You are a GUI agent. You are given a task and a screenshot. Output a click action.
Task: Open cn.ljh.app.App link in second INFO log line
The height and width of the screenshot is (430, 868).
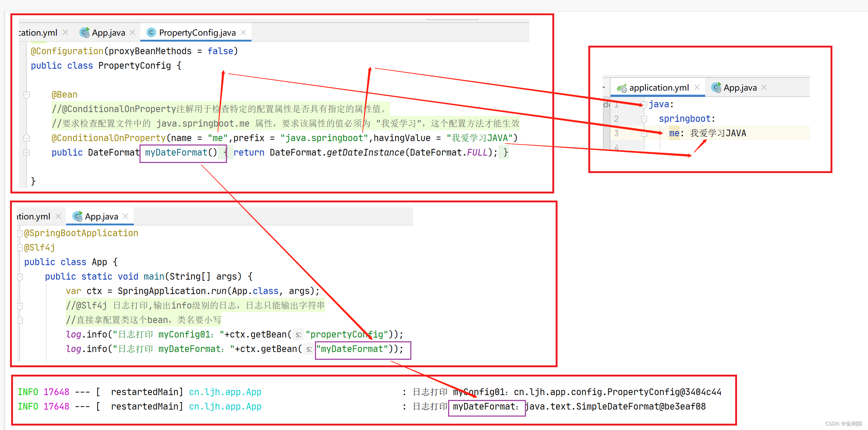coord(225,406)
